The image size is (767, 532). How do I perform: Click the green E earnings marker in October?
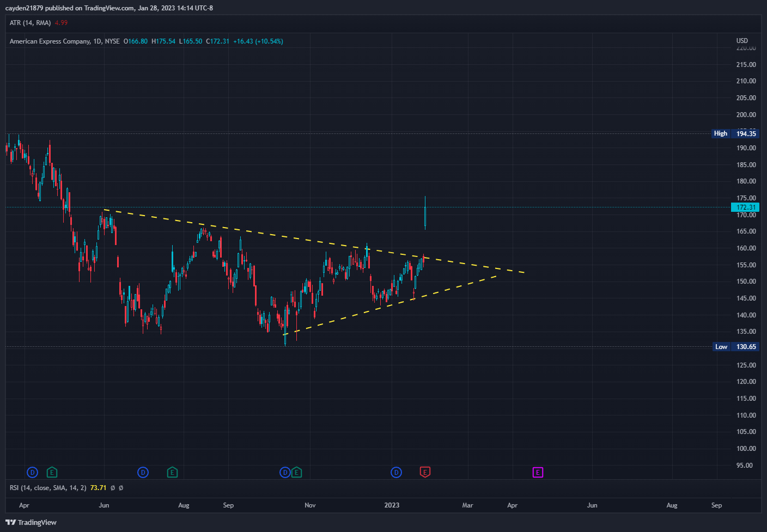pyautogui.click(x=296, y=472)
